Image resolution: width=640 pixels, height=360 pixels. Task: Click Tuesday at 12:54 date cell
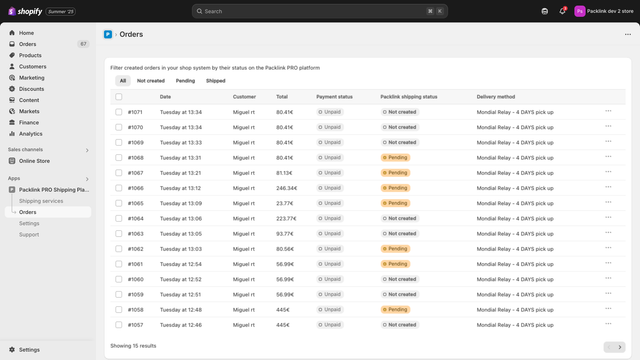(x=181, y=264)
